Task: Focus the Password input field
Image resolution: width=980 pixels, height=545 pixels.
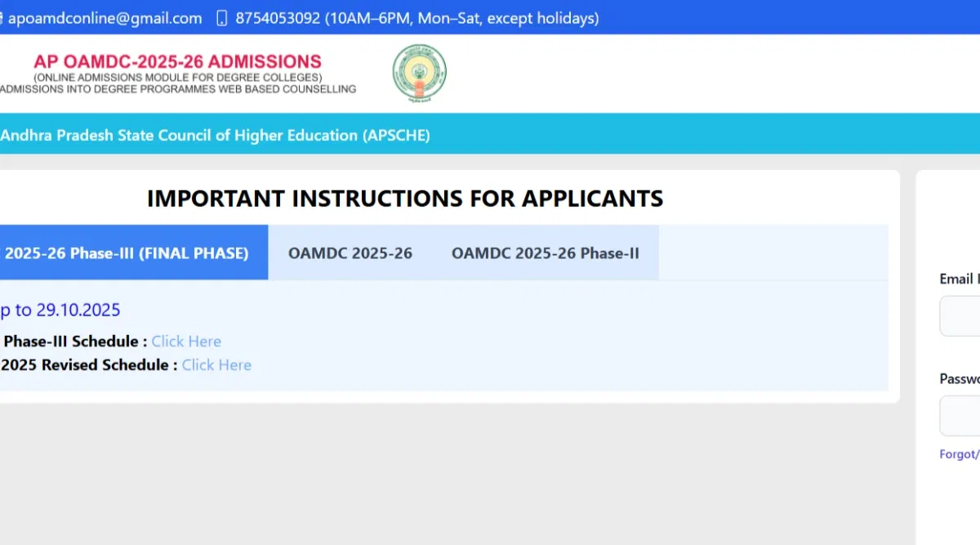Action: coord(960,416)
